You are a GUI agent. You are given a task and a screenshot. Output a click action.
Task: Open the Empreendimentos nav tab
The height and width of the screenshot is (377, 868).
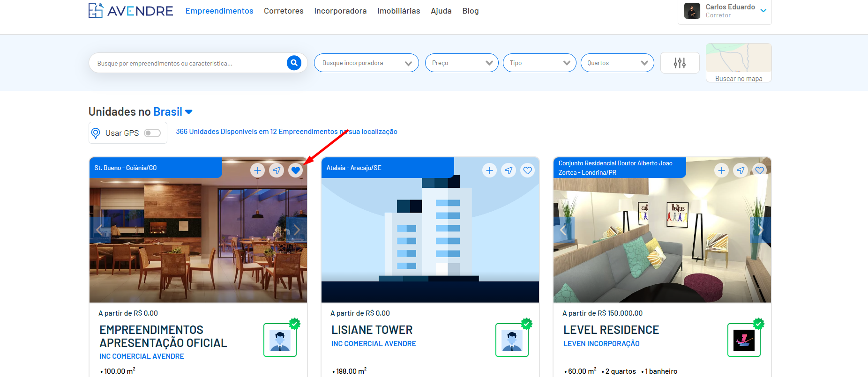point(219,11)
